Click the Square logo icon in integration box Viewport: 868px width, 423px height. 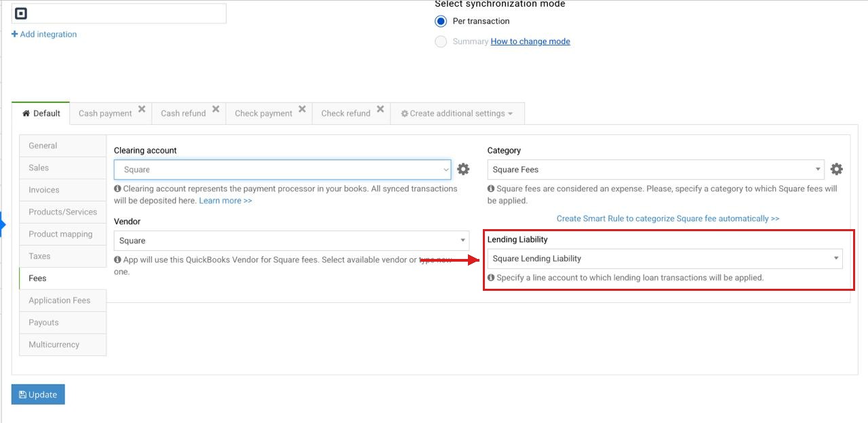click(21, 13)
